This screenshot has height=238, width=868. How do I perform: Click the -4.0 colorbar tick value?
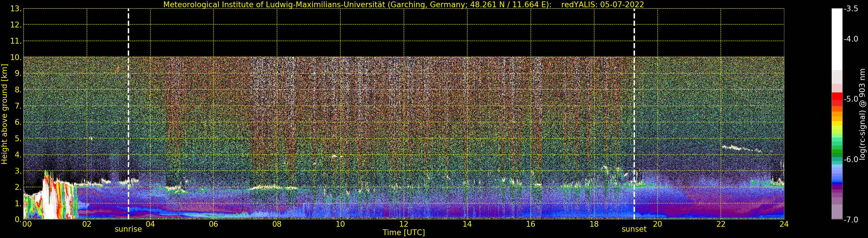coord(851,39)
